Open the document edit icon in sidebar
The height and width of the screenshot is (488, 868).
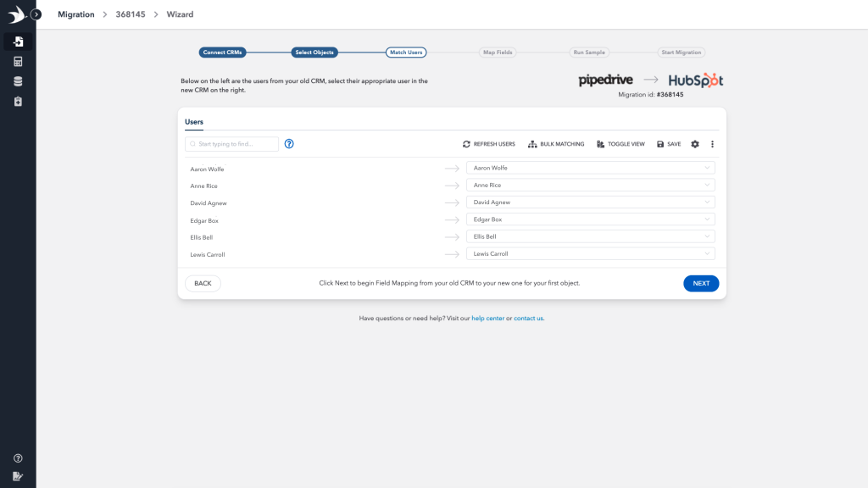point(18,476)
